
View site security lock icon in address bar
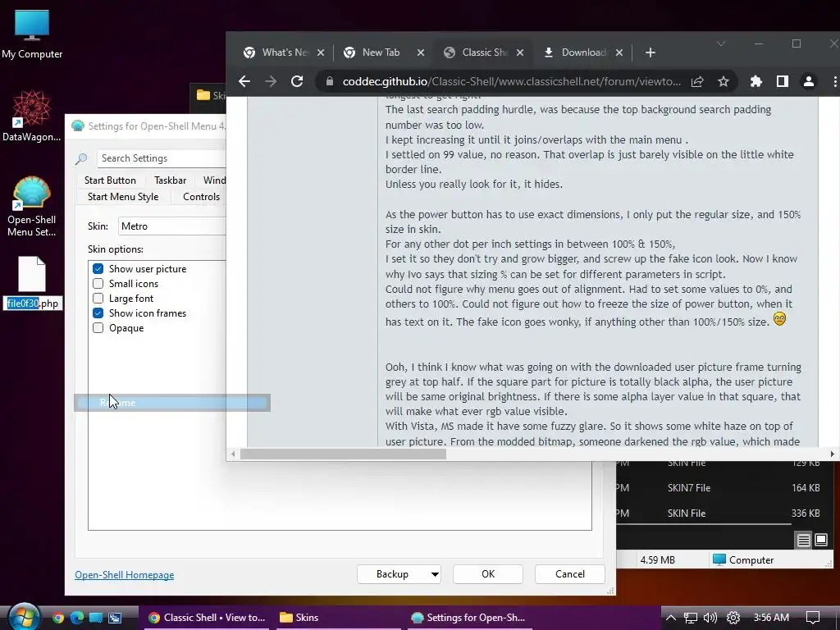coord(330,81)
